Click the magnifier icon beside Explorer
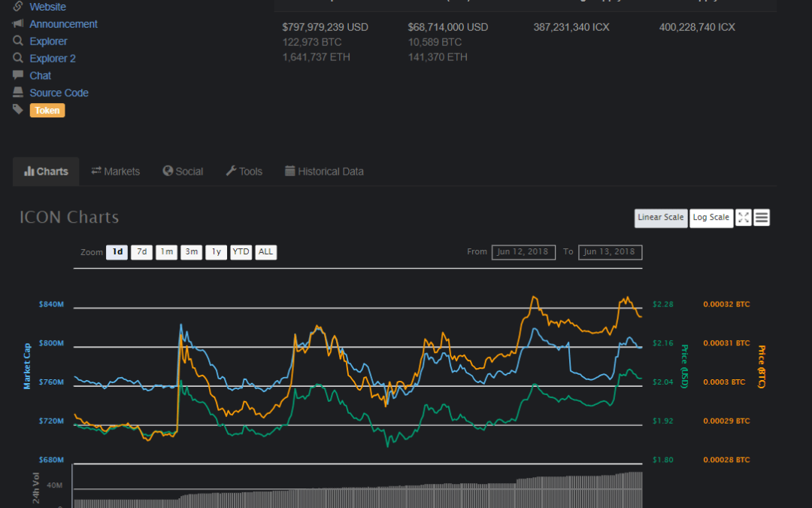 pos(17,41)
